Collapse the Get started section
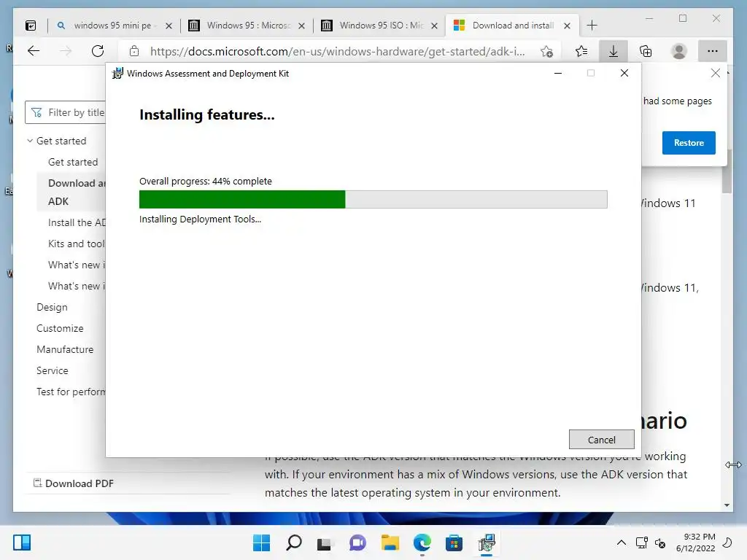This screenshot has height=560, width=747. point(30,141)
